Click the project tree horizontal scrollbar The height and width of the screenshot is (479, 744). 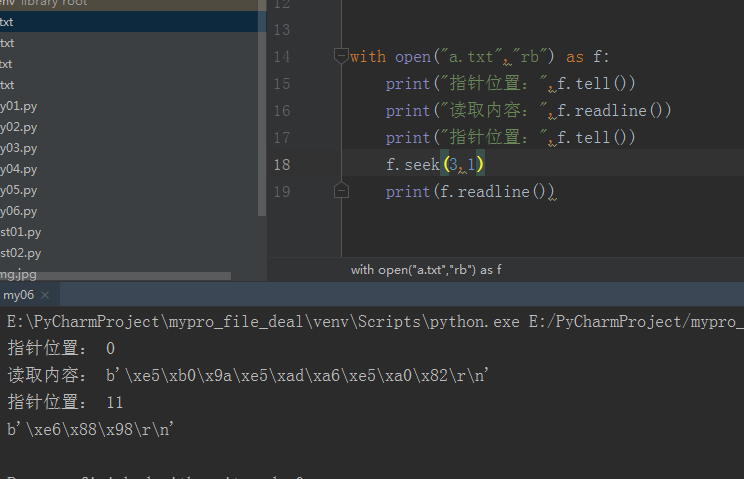pos(116,276)
